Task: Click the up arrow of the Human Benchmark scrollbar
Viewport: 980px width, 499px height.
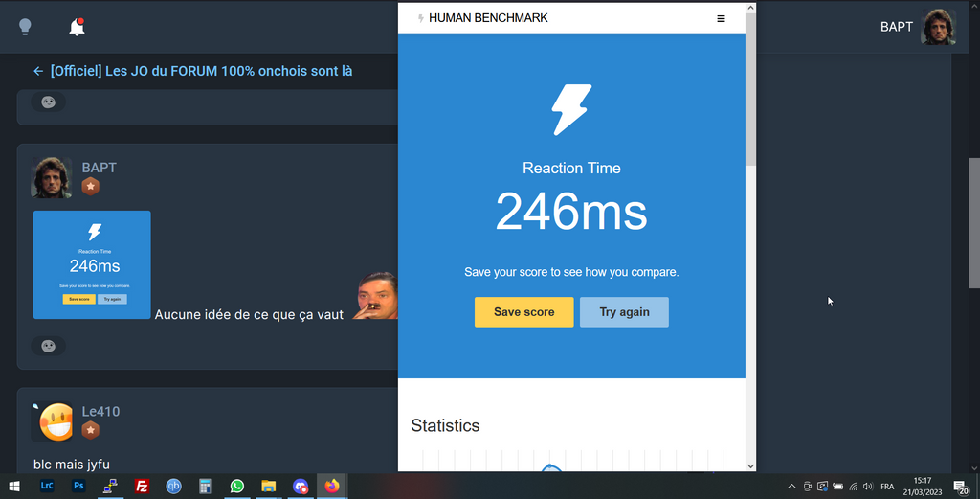Action: click(750, 8)
